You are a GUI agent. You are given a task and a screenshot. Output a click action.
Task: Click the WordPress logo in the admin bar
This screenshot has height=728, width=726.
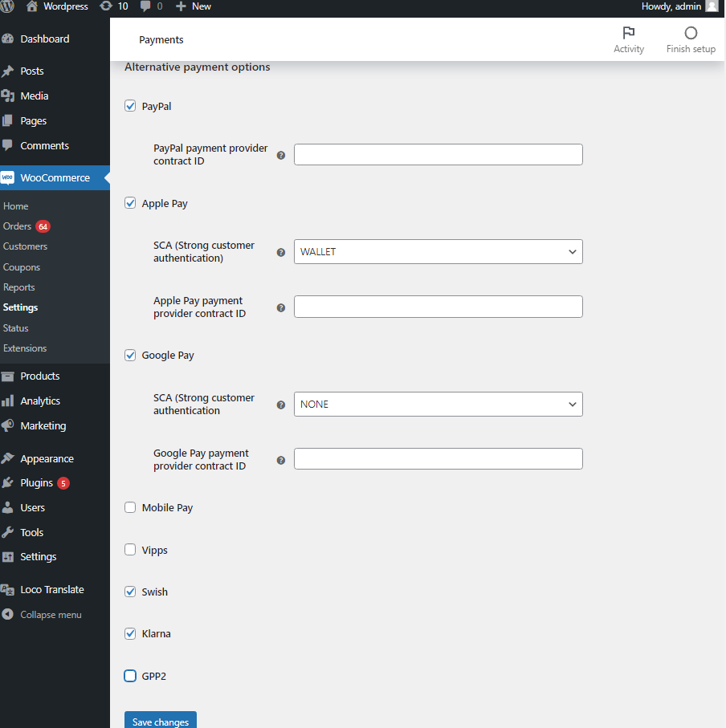(x=7, y=6)
